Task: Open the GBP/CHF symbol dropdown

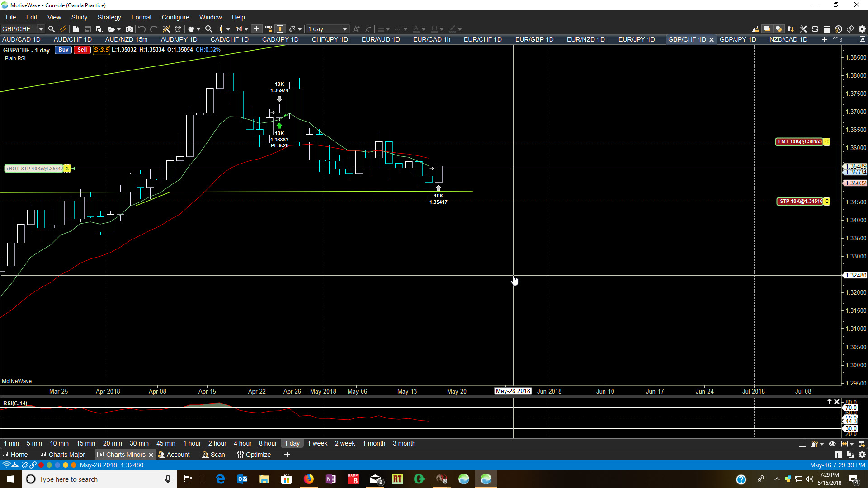Action: [x=41, y=29]
